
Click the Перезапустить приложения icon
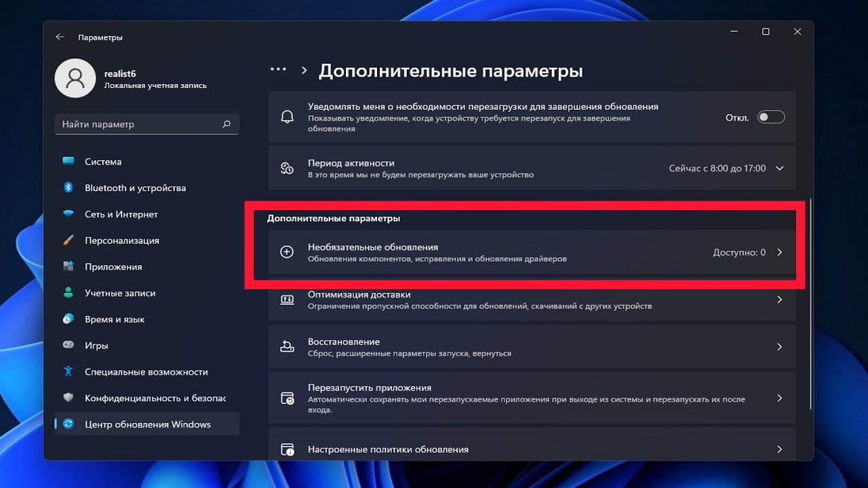pyautogui.click(x=287, y=399)
